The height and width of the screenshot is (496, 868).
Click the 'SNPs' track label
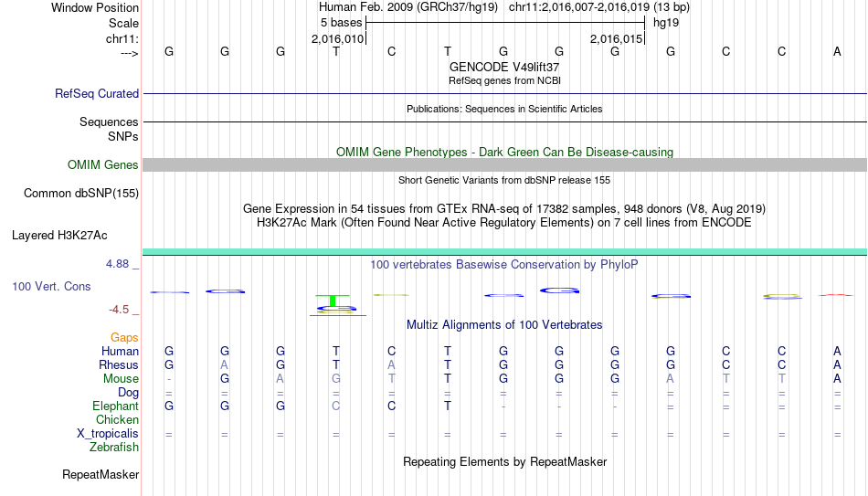click(123, 136)
